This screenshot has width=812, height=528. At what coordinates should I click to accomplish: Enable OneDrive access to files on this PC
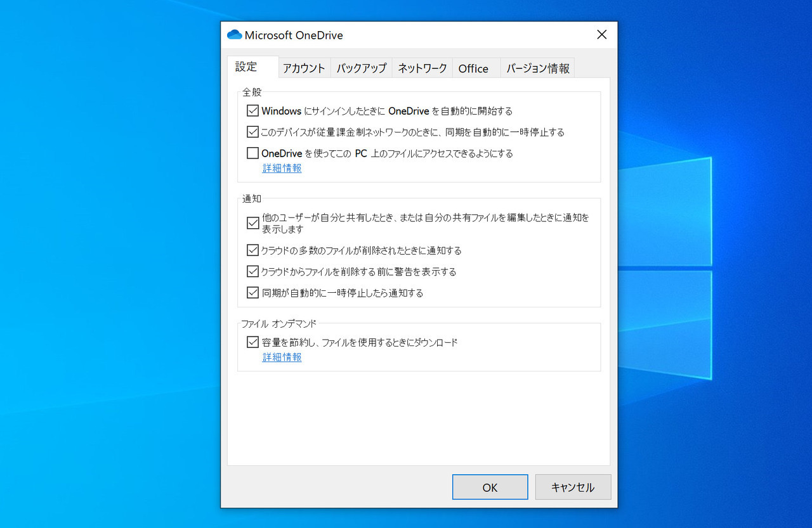tap(253, 153)
